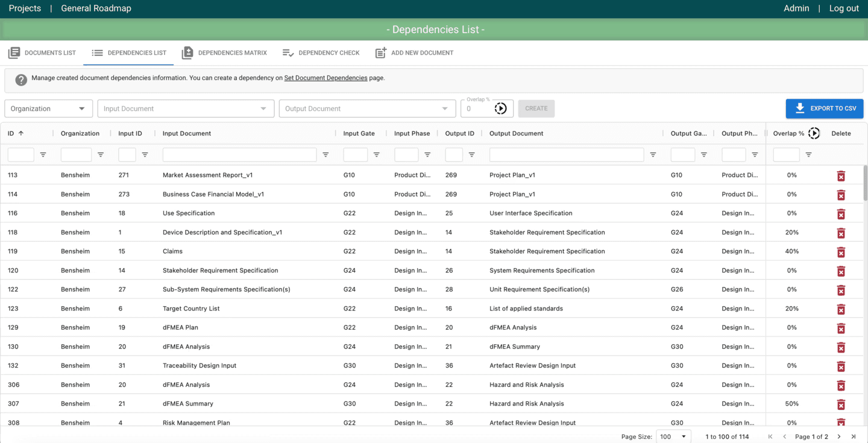Viewport: 868px width, 443px height.
Task: Sort by Output Document column header
Action: point(517,133)
